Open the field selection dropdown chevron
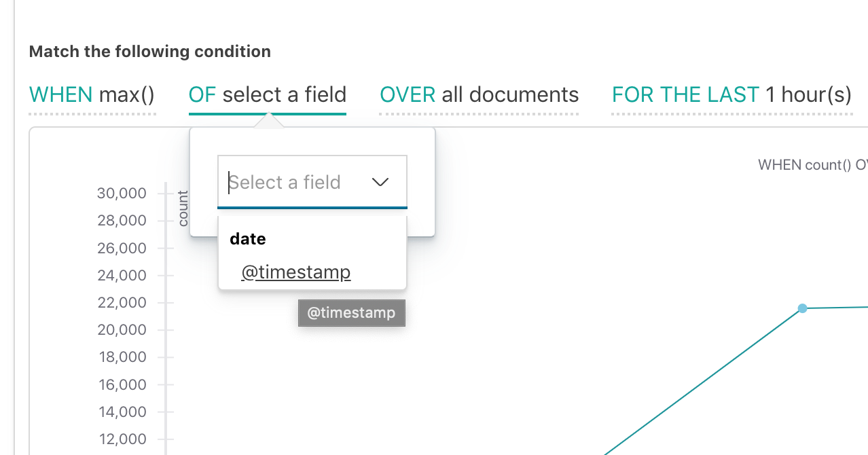The width and height of the screenshot is (868, 455). (x=380, y=181)
